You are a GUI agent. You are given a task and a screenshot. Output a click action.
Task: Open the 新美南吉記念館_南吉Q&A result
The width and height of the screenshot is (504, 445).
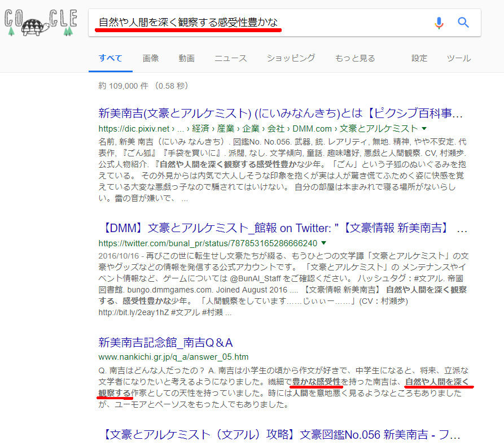tap(165, 342)
